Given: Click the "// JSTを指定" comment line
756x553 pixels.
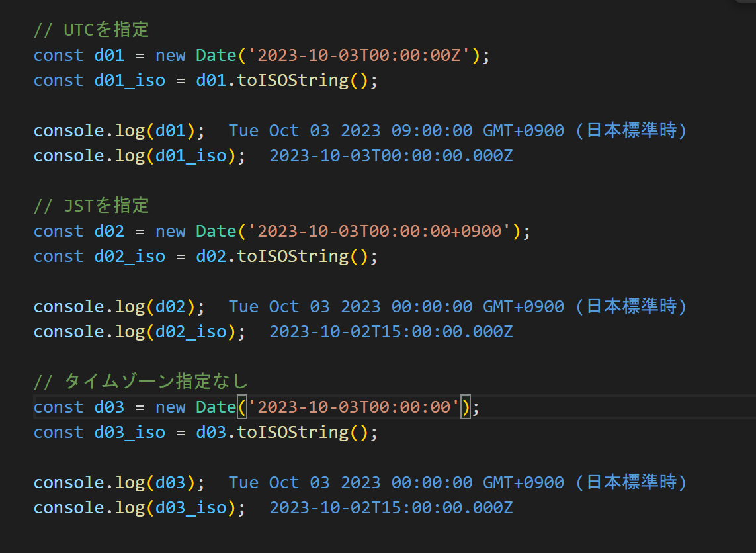Looking at the screenshot, I should [x=91, y=206].
